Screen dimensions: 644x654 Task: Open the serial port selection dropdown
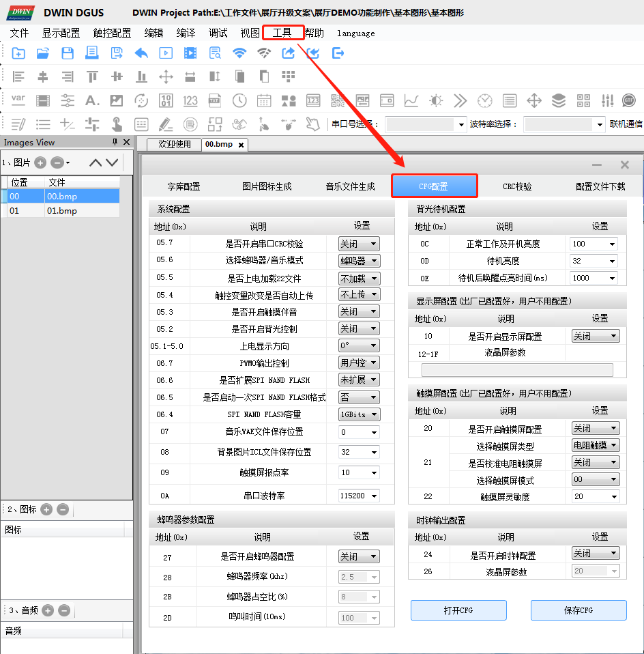coord(423,125)
